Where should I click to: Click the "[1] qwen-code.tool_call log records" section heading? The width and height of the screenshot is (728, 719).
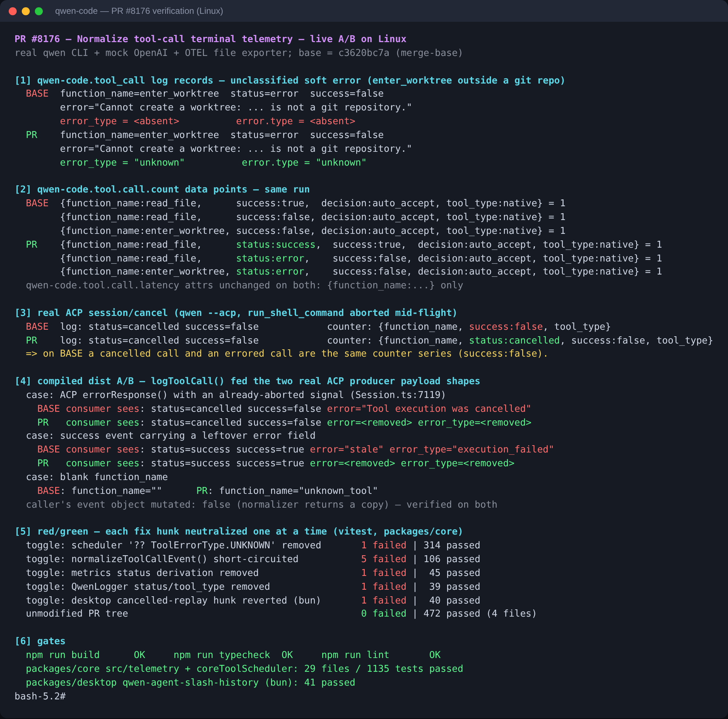290,80
